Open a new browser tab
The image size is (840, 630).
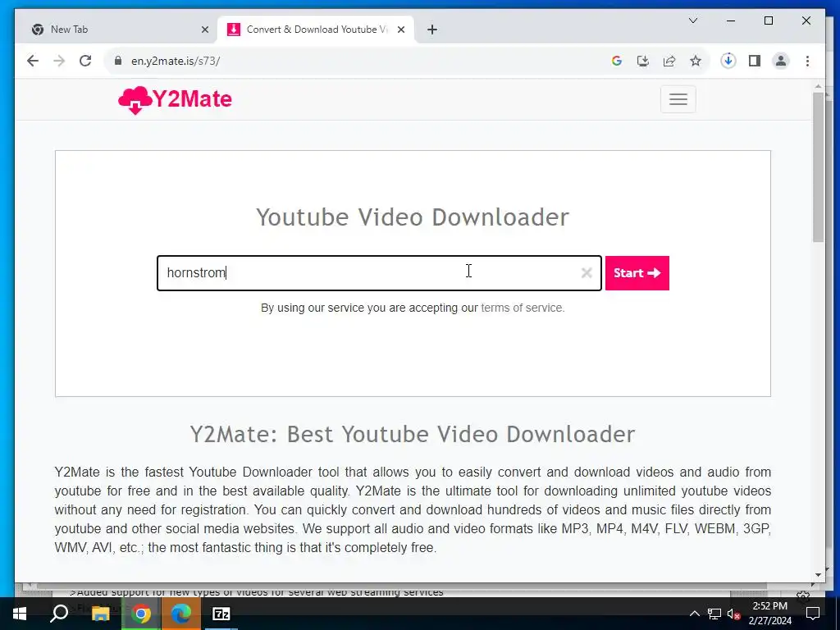tap(432, 30)
